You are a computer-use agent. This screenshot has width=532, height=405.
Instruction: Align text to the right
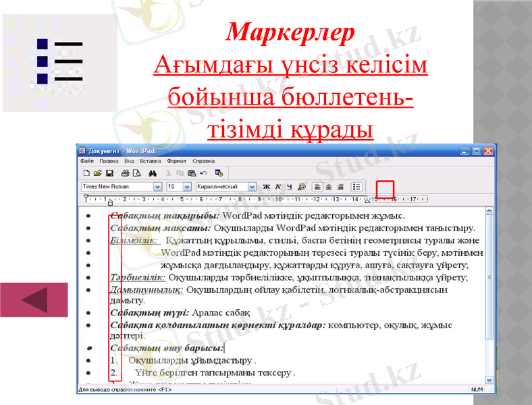(x=340, y=187)
